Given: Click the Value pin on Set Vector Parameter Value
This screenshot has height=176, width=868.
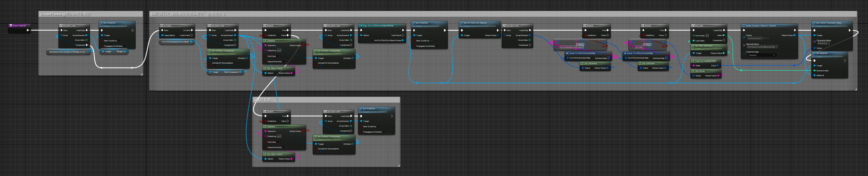Looking at the screenshot, I should click(x=815, y=48).
